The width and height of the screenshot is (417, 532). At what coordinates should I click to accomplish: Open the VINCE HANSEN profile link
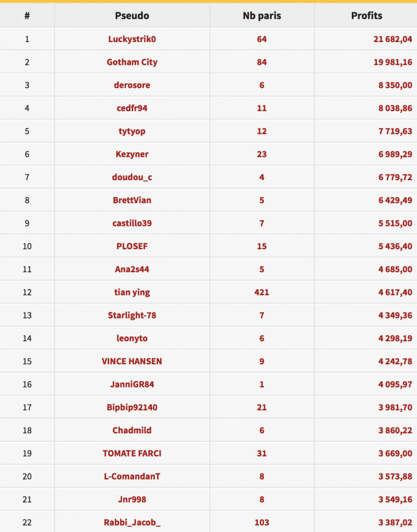tap(132, 362)
